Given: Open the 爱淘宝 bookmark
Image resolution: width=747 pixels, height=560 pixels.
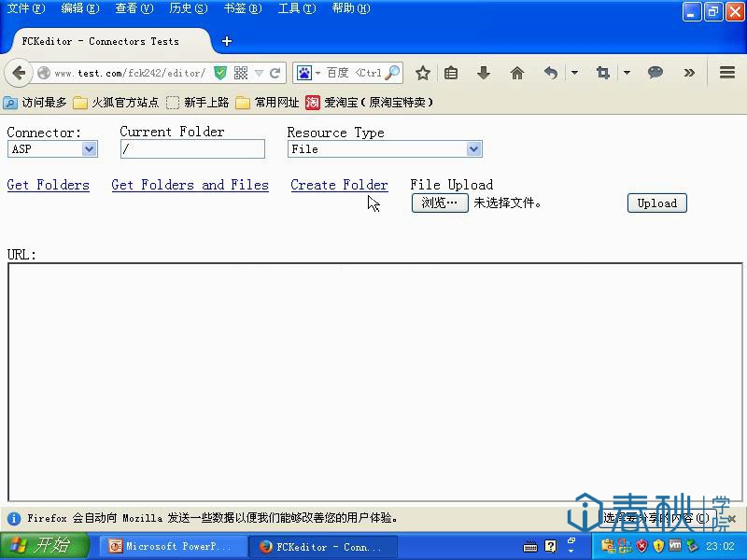Looking at the screenshot, I should tap(369, 103).
